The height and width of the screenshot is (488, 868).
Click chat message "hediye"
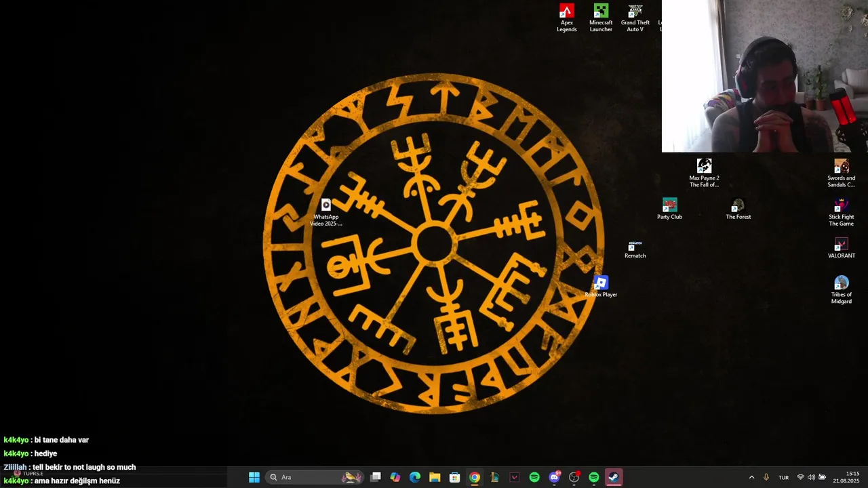point(45,453)
